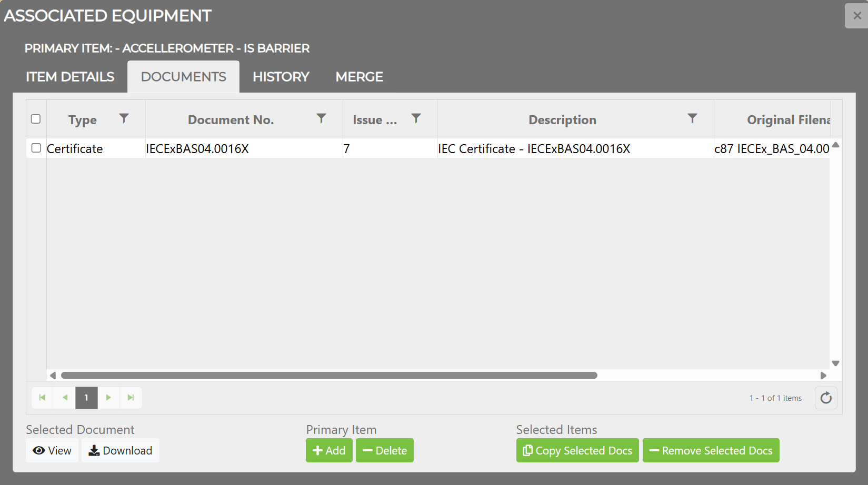The image size is (868, 485).
Task: Go to the first page of results
Action: pos(43,398)
